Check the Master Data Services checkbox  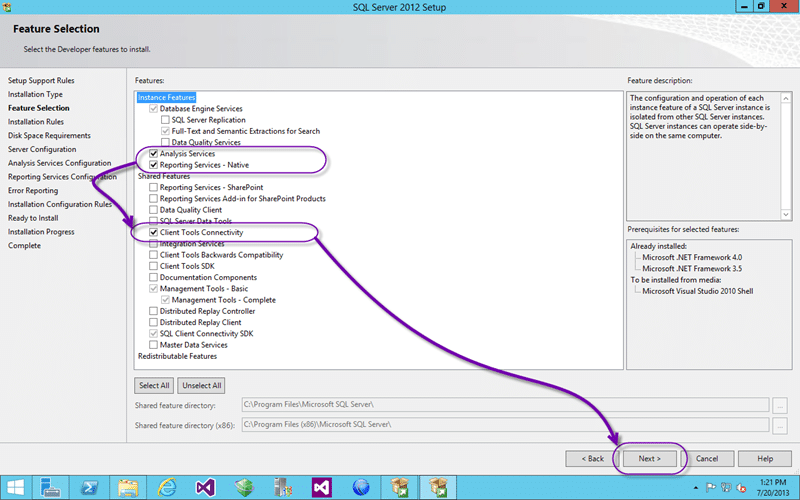coord(153,344)
